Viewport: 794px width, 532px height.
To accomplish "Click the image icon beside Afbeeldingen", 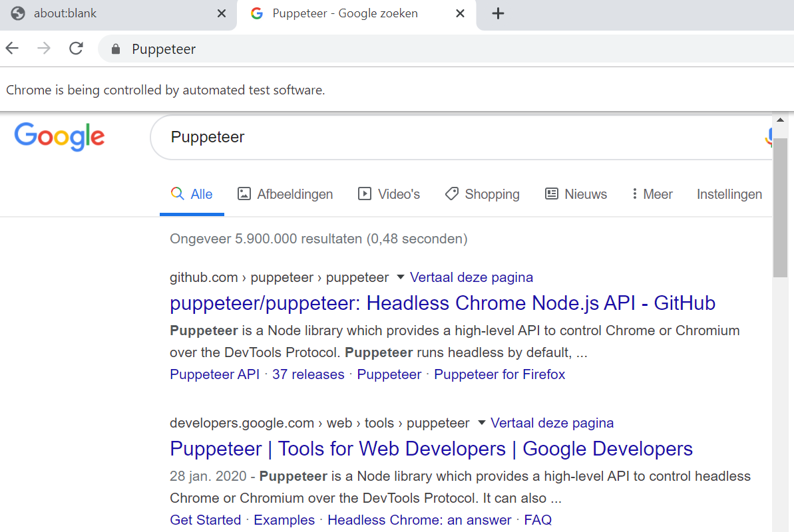I will point(244,194).
